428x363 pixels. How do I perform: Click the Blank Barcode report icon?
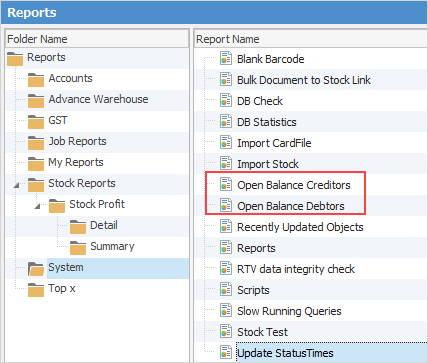[226, 59]
